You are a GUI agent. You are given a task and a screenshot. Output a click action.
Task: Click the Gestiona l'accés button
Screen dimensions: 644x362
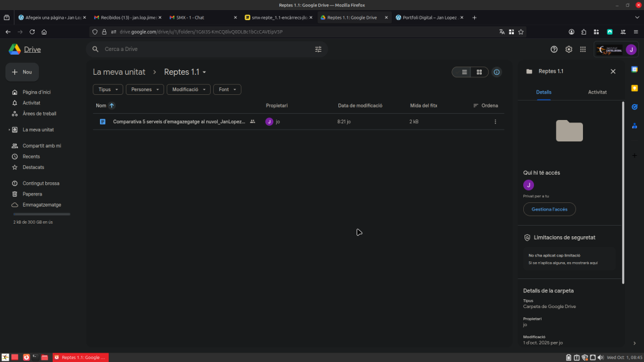tap(549, 209)
